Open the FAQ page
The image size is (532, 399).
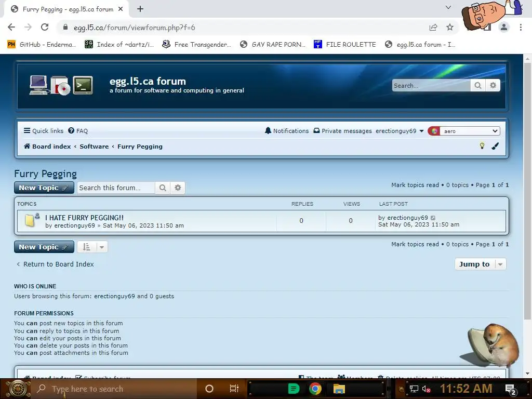(78, 131)
